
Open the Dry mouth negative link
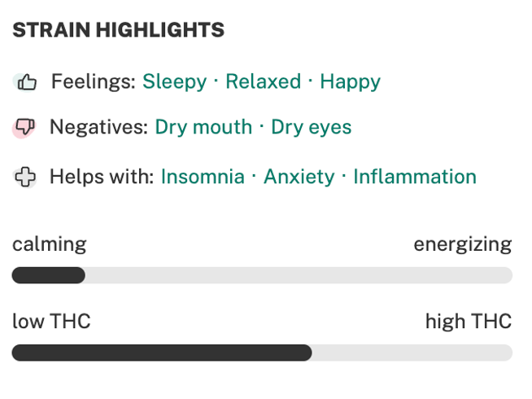click(x=203, y=128)
